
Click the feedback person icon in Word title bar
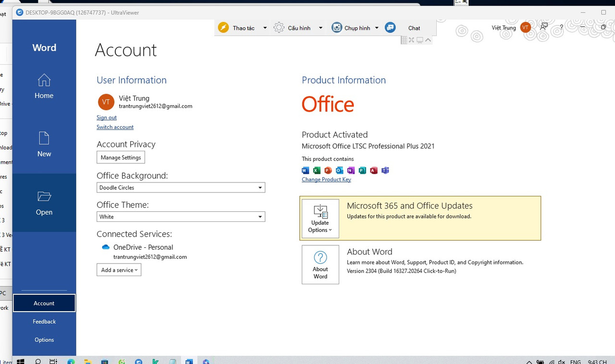[544, 27]
